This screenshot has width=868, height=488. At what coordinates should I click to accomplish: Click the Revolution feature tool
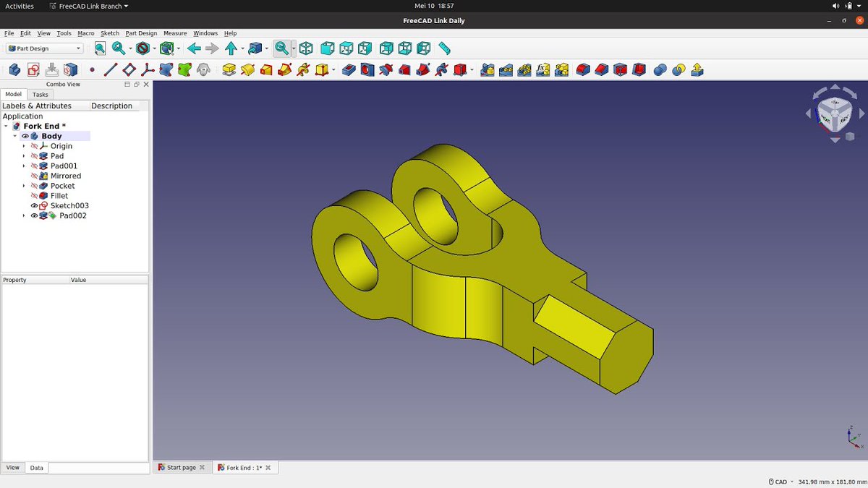tap(248, 69)
